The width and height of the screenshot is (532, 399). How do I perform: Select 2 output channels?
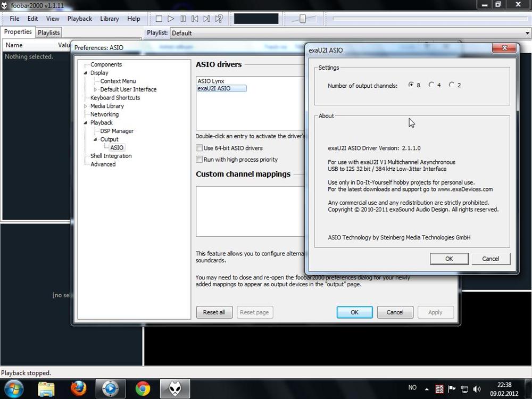pos(452,85)
